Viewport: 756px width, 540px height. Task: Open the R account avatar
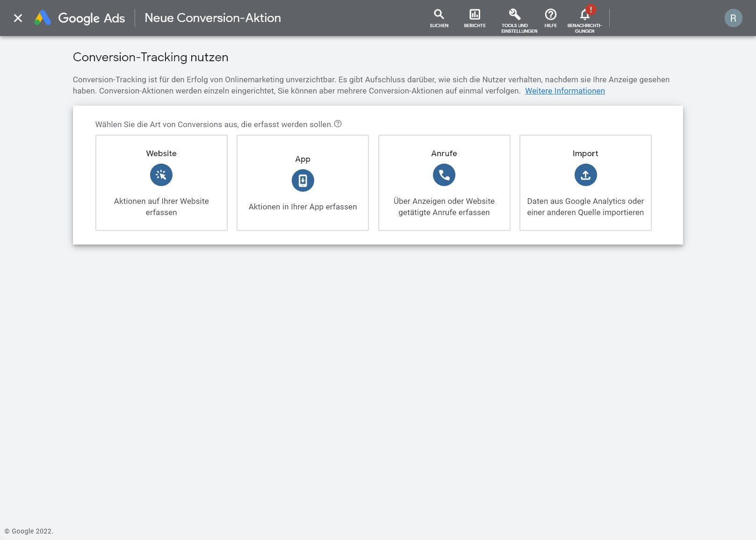pos(733,18)
